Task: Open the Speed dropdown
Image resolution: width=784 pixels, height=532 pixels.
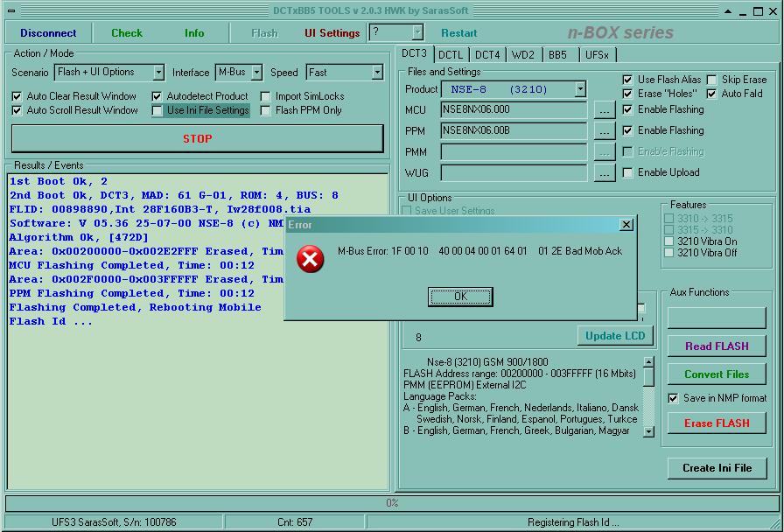Action: (377, 73)
